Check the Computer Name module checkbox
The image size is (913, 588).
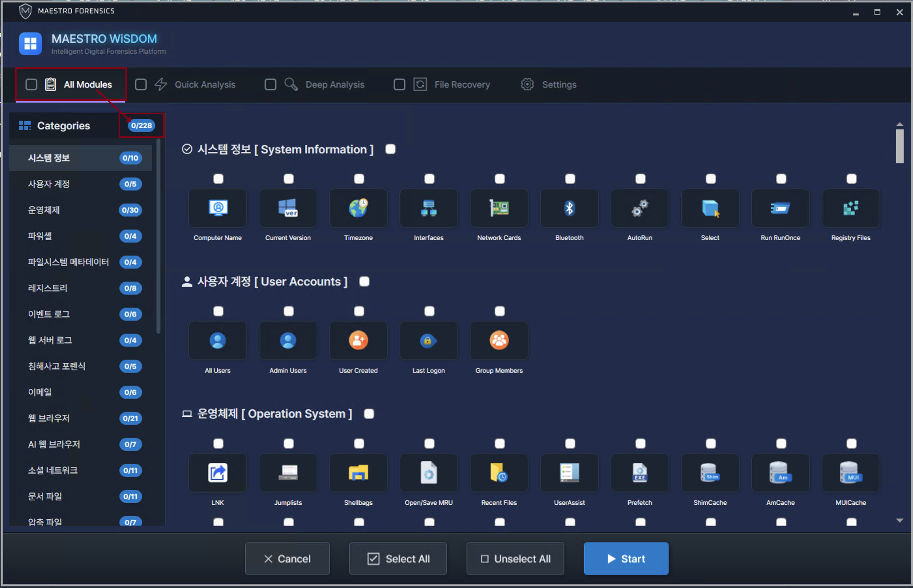pyautogui.click(x=218, y=179)
